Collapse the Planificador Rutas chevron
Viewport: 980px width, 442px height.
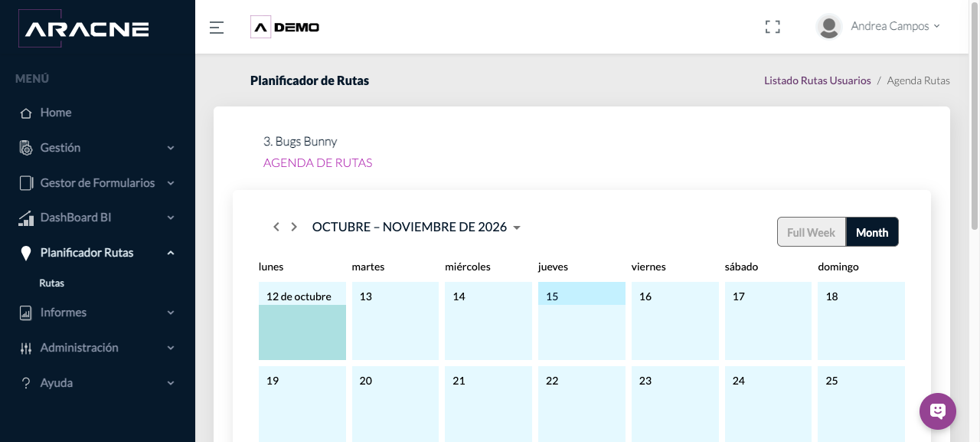click(x=171, y=253)
